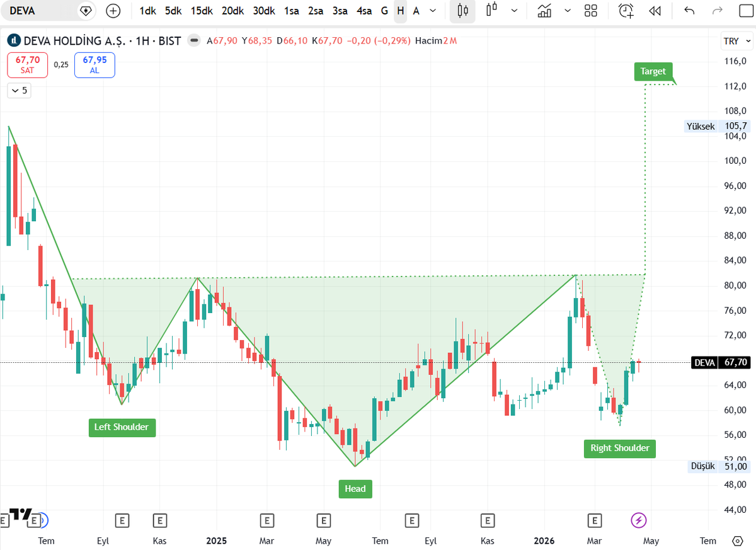The image size is (756, 550).
Task: Click the 44,00 price axis label
Action: point(735,510)
